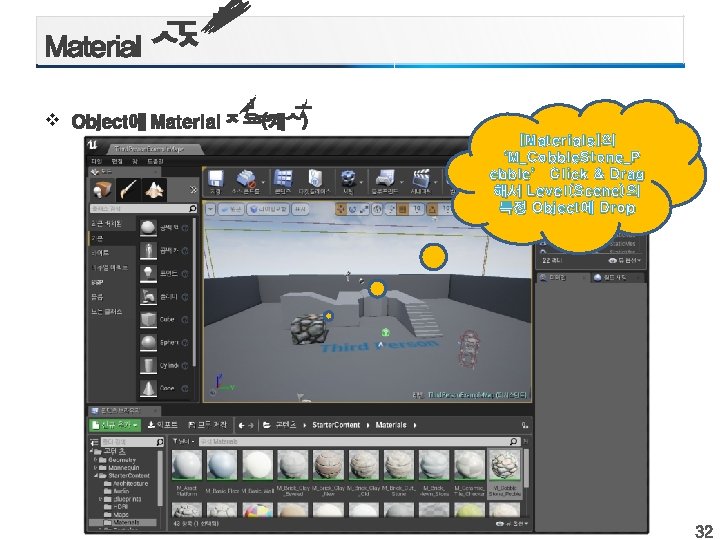This screenshot has width=720, height=540.
Task: Open the File menu
Action: tap(96, 162)
